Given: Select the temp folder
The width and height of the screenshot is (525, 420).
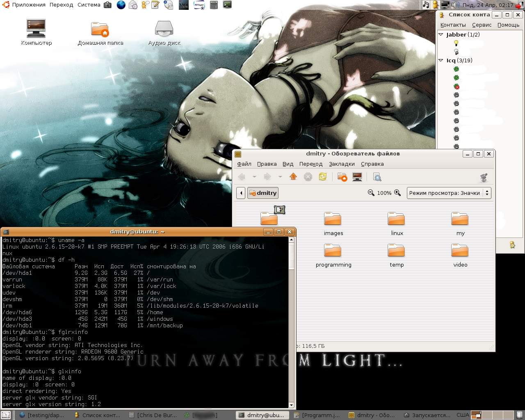Looking at the screenshot, I should pyautogui.click(x=397, y=256).
